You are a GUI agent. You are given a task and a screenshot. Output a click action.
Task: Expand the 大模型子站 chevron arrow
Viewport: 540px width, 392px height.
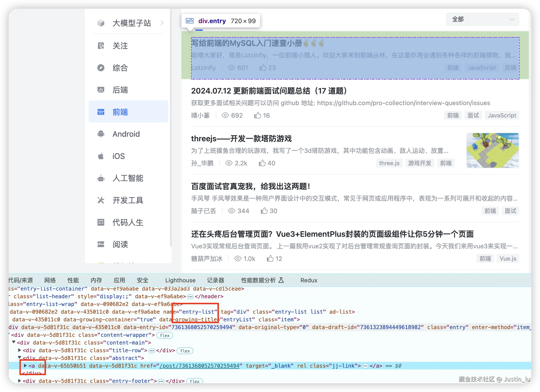162,23
